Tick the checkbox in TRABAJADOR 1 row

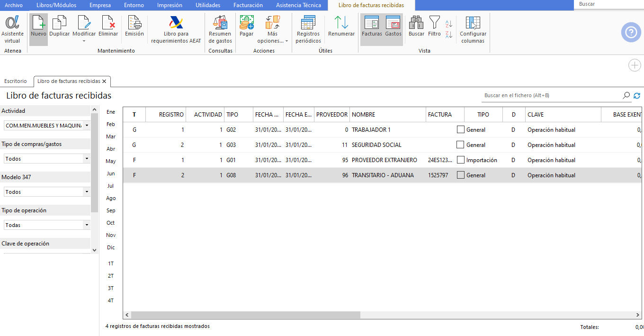click(x=460, y=129)
